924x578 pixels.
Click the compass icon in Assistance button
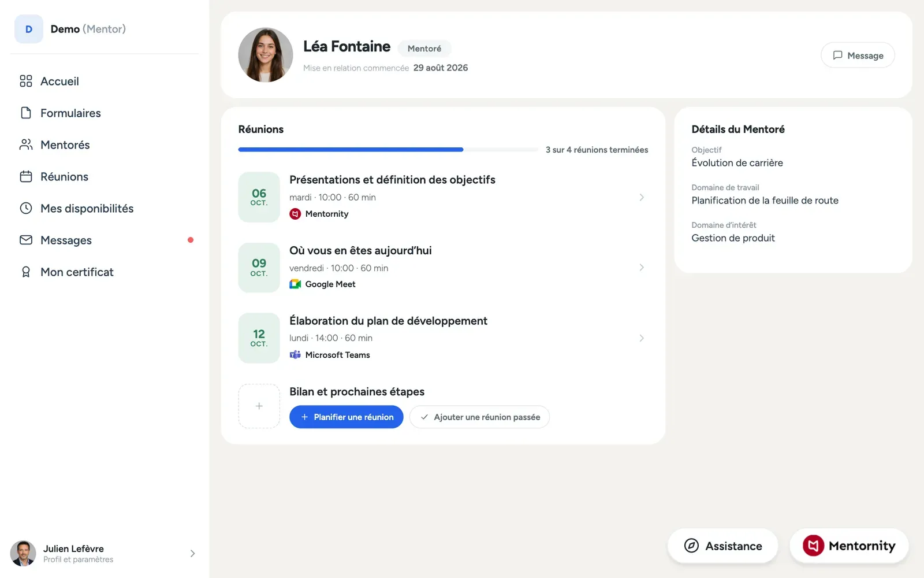coord(691,546)
